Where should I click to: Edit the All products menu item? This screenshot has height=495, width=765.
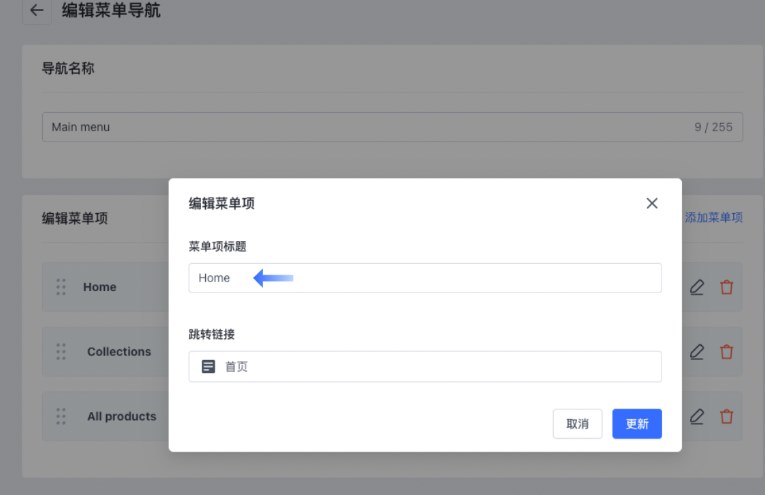pos(697,416)
